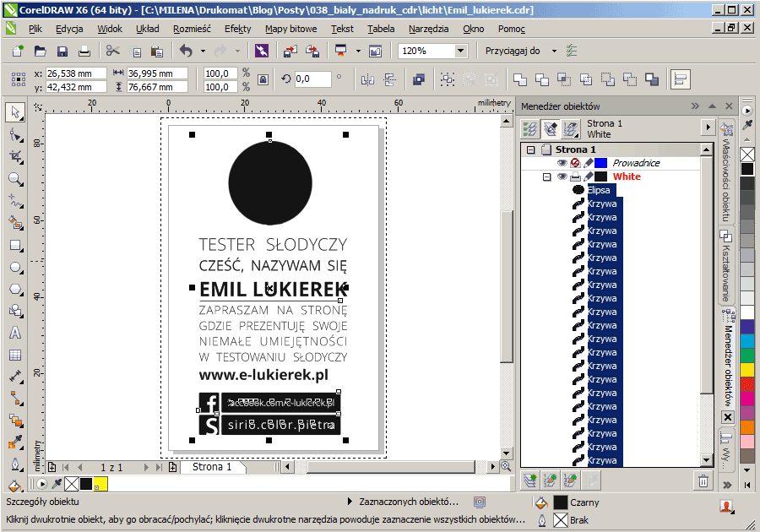Save the document with floppy icon
This screenshot has width=760, height=532.
(62, 51)
